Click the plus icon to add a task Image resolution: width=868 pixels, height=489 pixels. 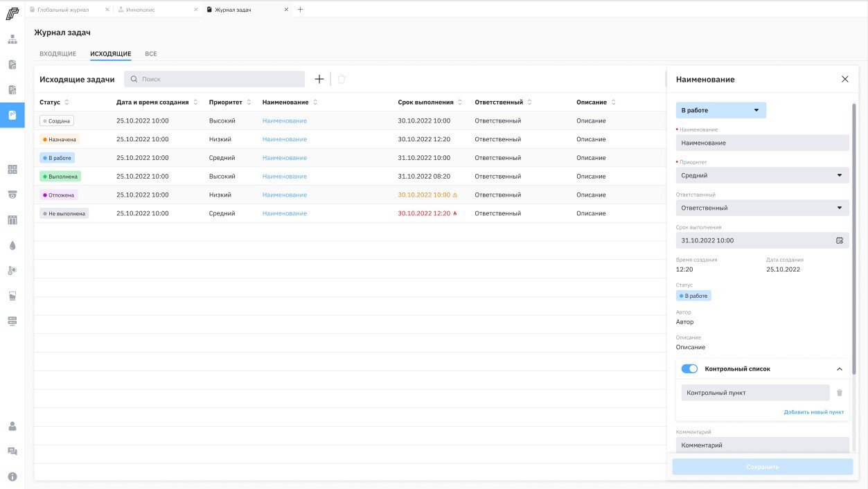pyautogui.click(x=319, y=80)
